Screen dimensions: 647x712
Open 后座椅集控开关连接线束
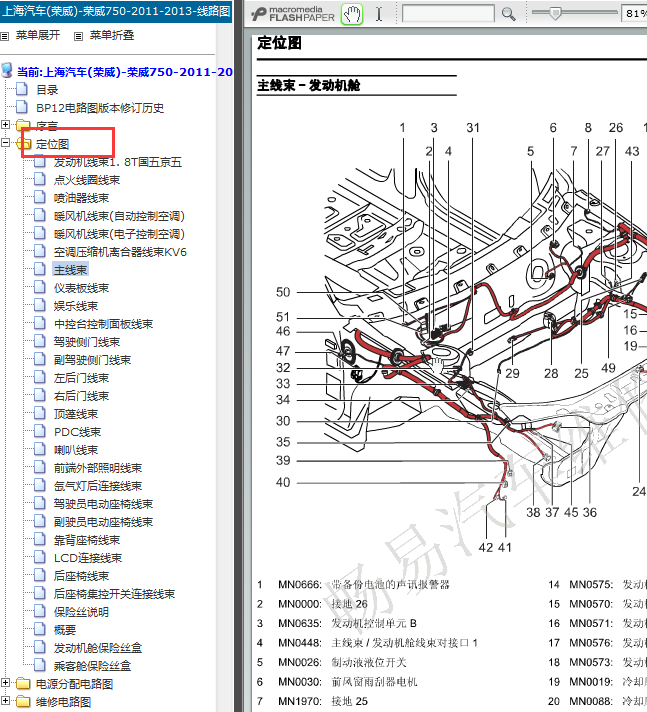pyautogui.click(x=114, y=594)
